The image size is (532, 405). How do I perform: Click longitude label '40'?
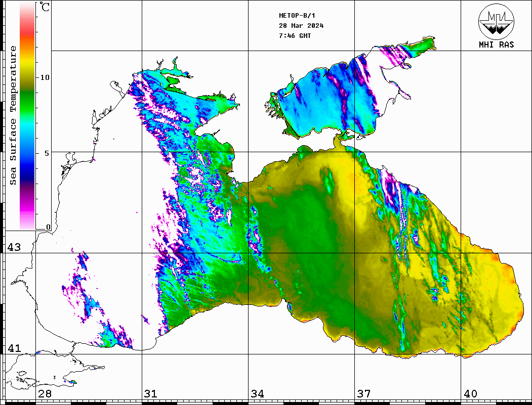[470, 394]
